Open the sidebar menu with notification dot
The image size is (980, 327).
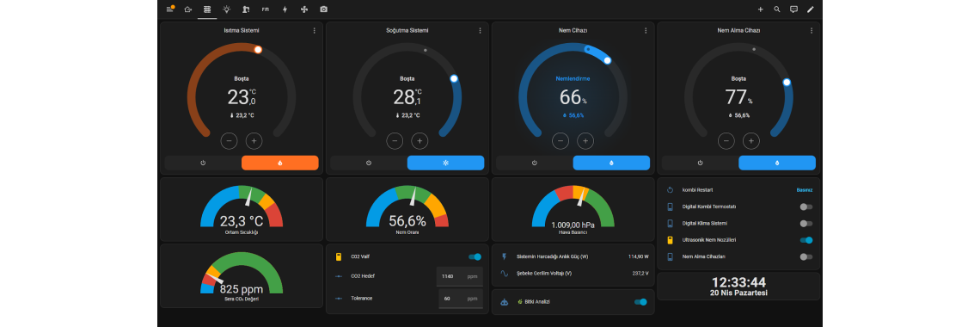pos(170,9)
